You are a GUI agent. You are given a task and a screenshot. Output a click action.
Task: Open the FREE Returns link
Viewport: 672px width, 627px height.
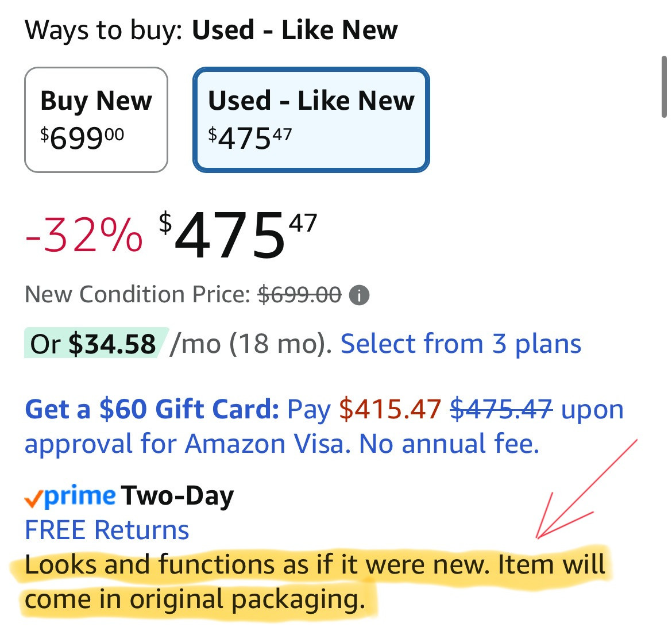click(107, 530)
